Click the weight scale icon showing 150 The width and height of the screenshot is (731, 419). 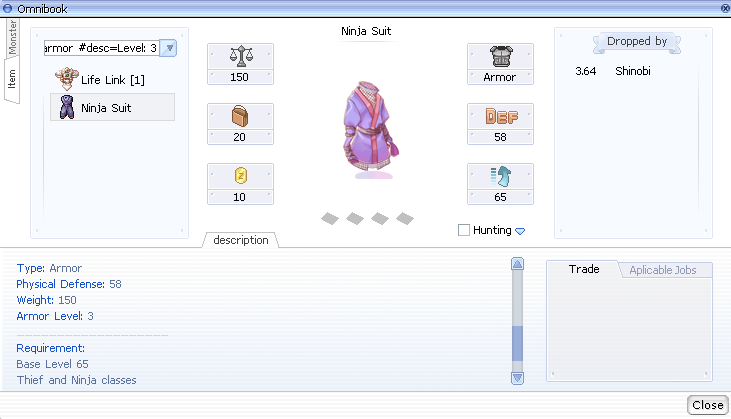pos(239,56)
